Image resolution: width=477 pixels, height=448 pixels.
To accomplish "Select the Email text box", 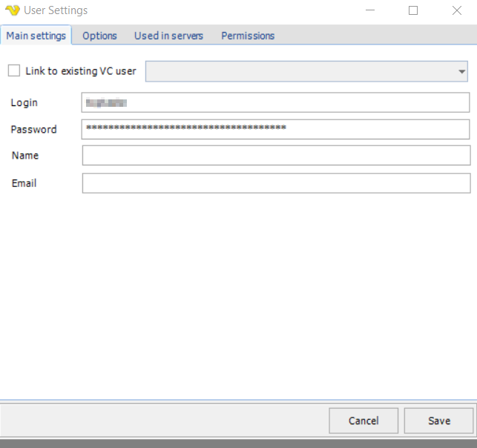I will point(276,182).
